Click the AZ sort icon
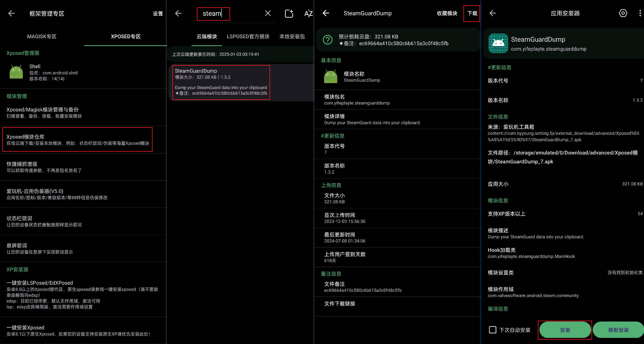644x344 pixels. pyautogui.click(x=308, y=13)
